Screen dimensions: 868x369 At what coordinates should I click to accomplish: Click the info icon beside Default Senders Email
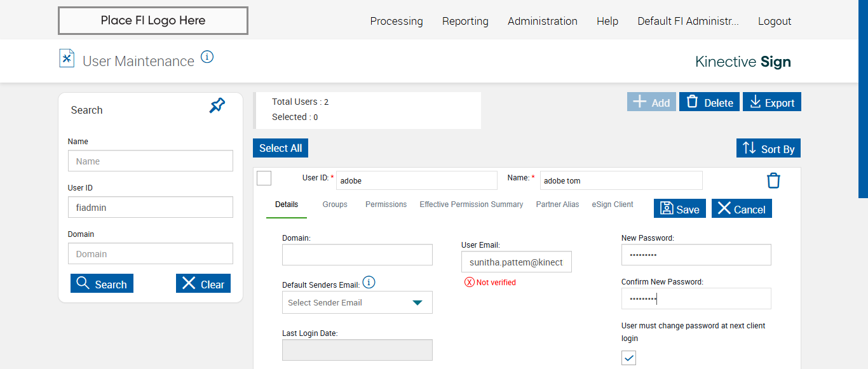click(369, 283)
